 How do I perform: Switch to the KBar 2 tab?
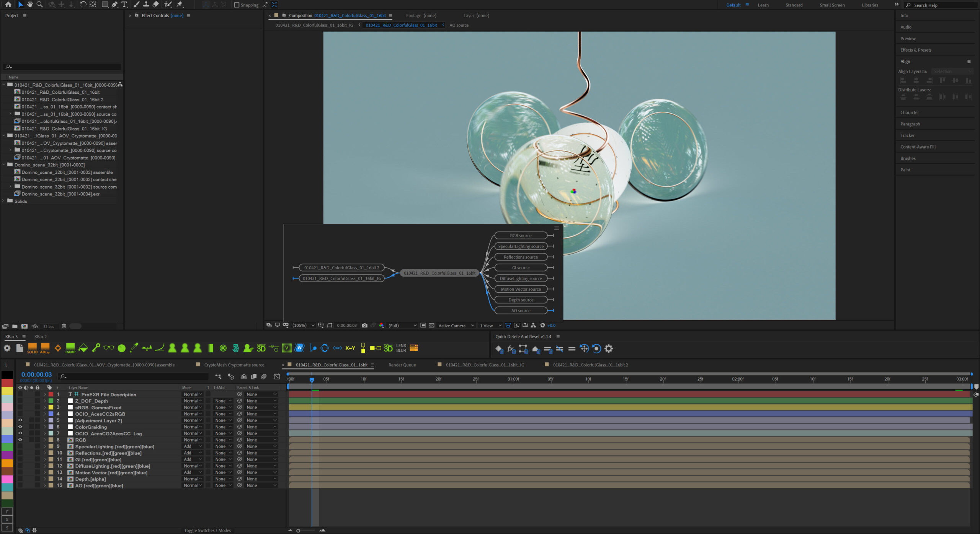click(x=41, y=337)
